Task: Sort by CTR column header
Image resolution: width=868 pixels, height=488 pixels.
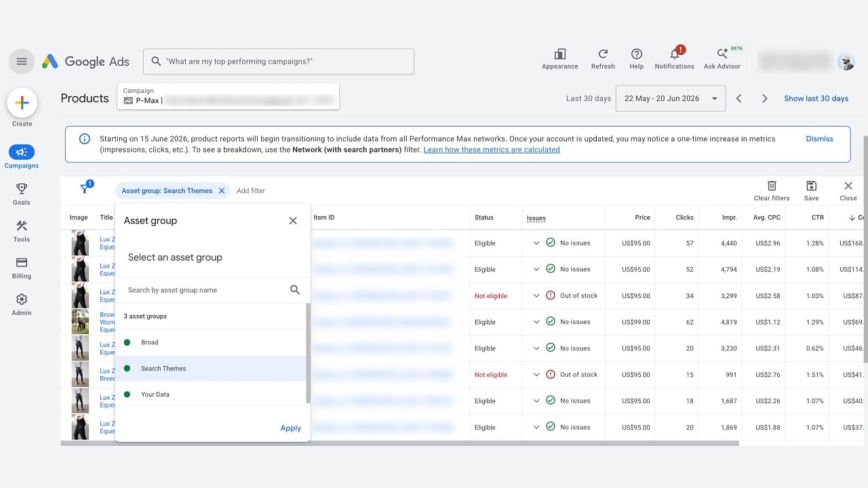Action: (816, 218)
